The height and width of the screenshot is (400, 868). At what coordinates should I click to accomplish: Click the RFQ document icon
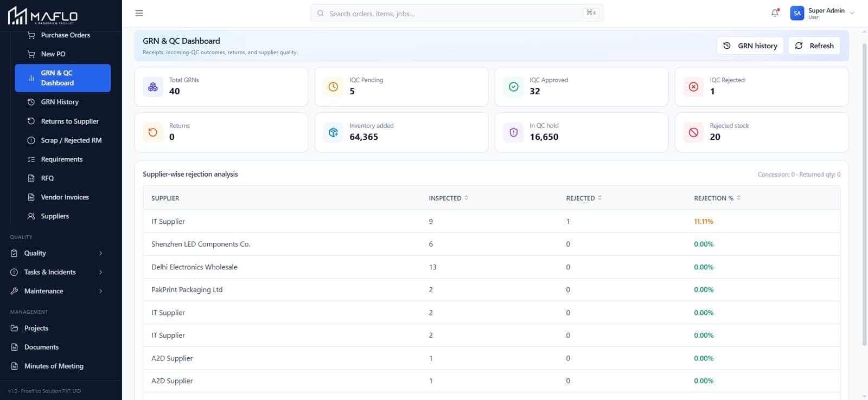31,178
